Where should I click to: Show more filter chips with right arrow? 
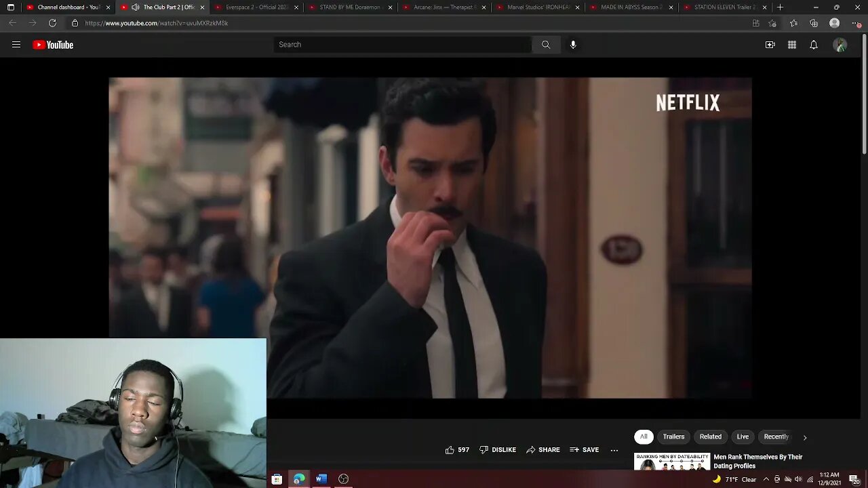pyautogui.click(x=805, y=437)
